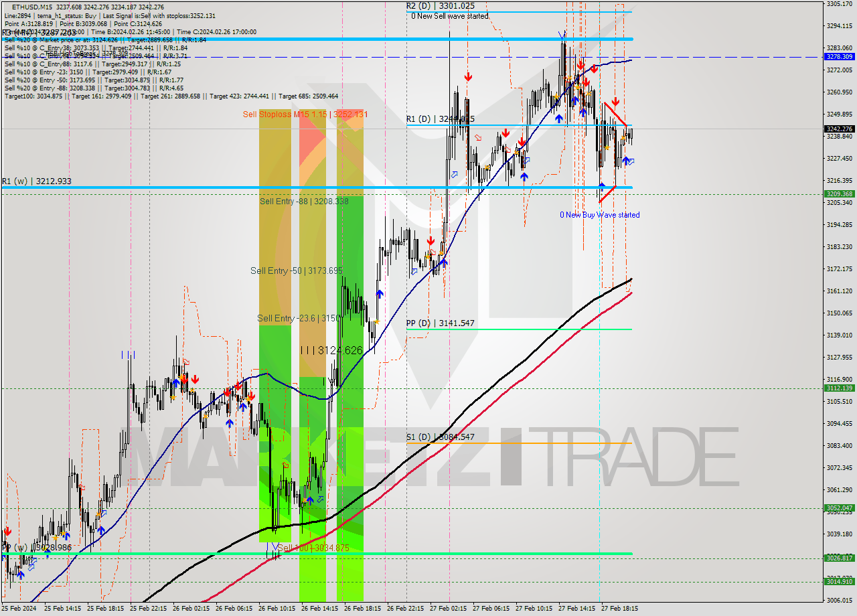The image size is (857, 616).
Task: Select the 3150.065 price axis value
Action: coord(839,313)
